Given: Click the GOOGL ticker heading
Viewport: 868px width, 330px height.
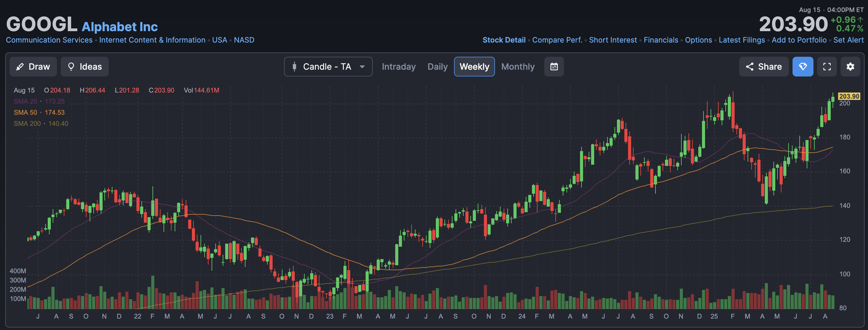Looking at the screenshot, I should (42, 24).
